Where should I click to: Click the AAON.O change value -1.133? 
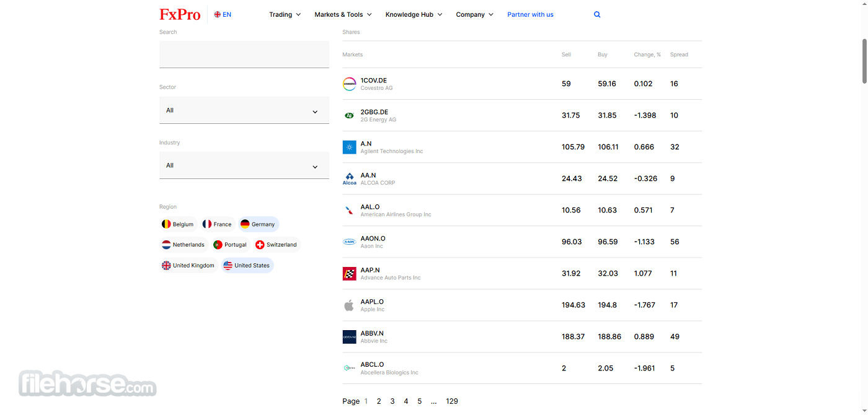coord(644,242)
